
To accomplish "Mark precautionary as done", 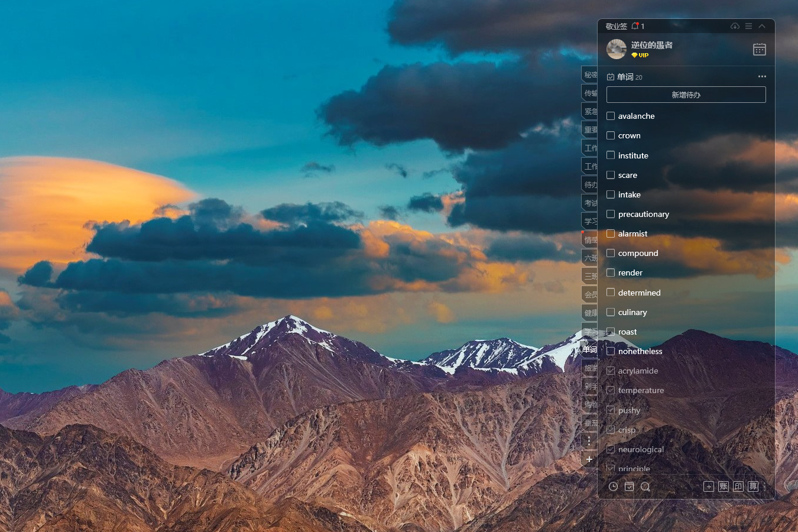I will coord(611,214).
